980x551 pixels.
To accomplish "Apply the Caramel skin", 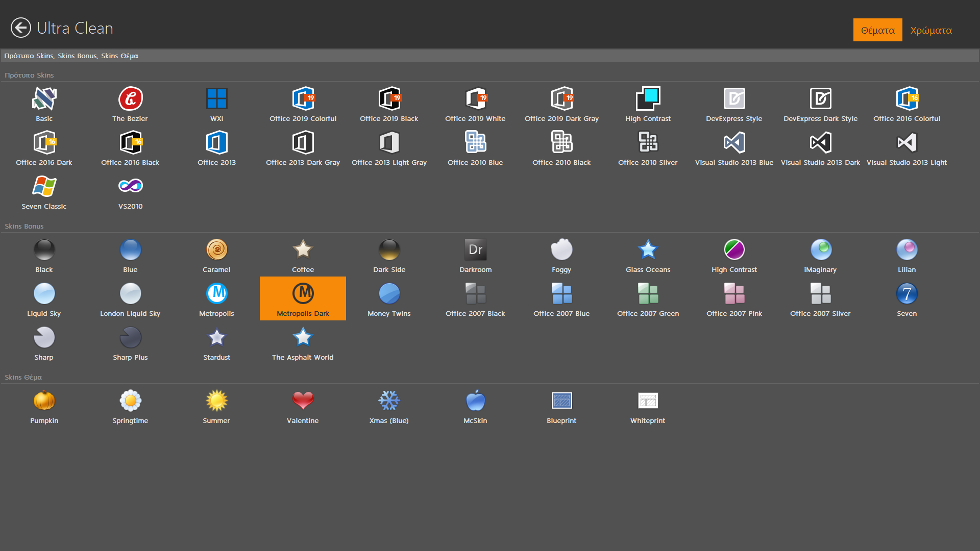I will (216, 250).
